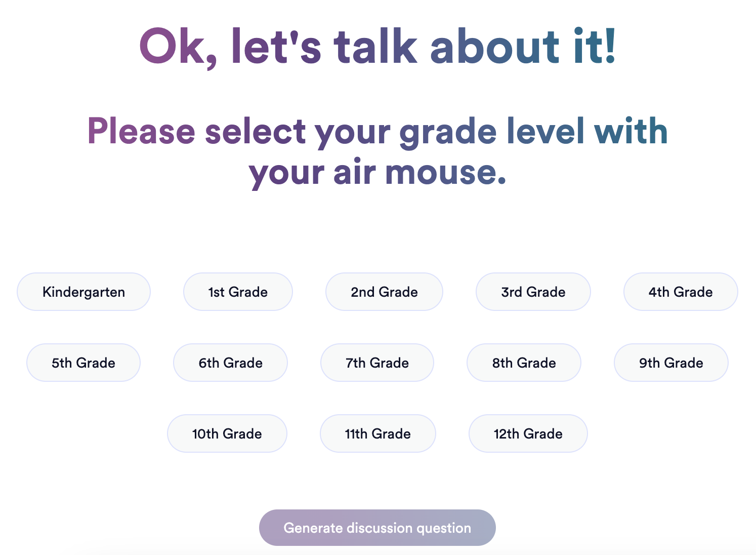Viewport: 756px width, 555px height.
Task: Select 11th Grade
Action: (x=377, y=433)
